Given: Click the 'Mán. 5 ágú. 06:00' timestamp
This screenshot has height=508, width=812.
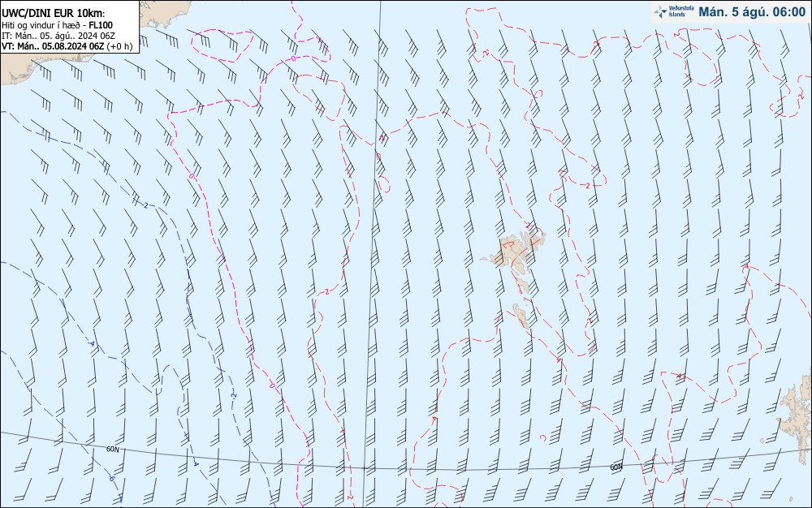Looking at the screenshot, I should point(752,12).
